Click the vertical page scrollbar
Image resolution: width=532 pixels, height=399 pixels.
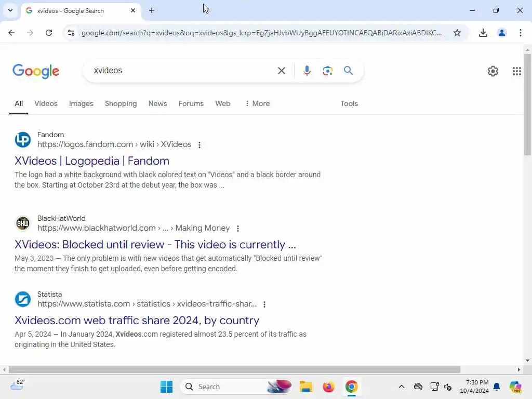[x=527, y=104]
